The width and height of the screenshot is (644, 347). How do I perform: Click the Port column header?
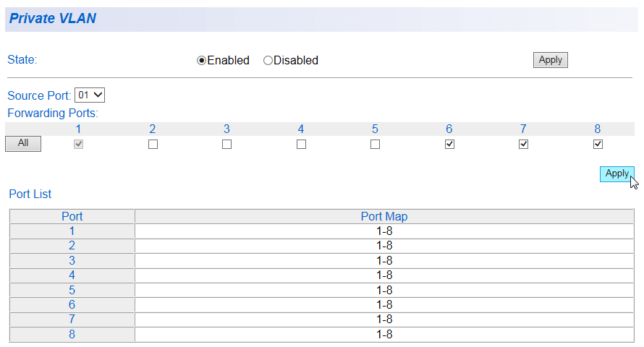pos(72,216)
